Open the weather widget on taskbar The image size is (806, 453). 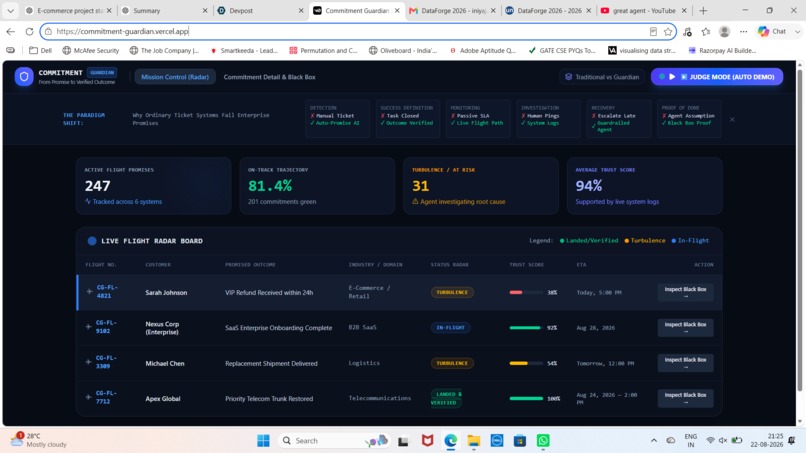pyautogui.click(x=39, y=440)
